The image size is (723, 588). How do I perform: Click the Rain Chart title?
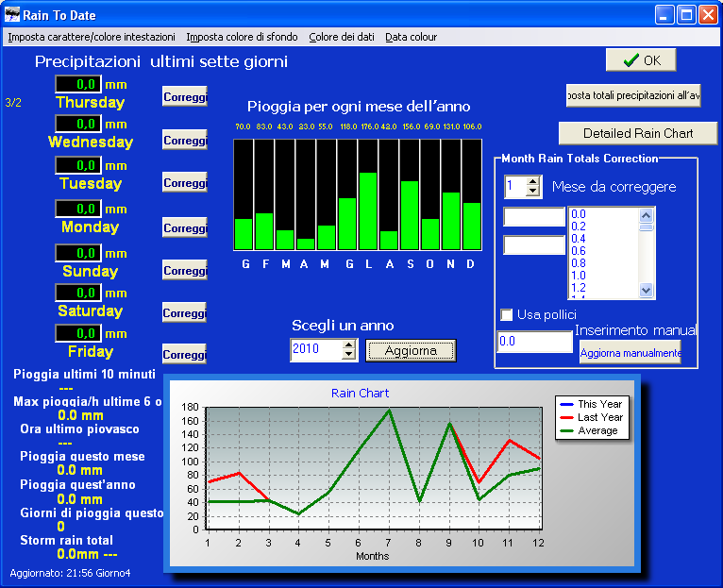point(360,394)
